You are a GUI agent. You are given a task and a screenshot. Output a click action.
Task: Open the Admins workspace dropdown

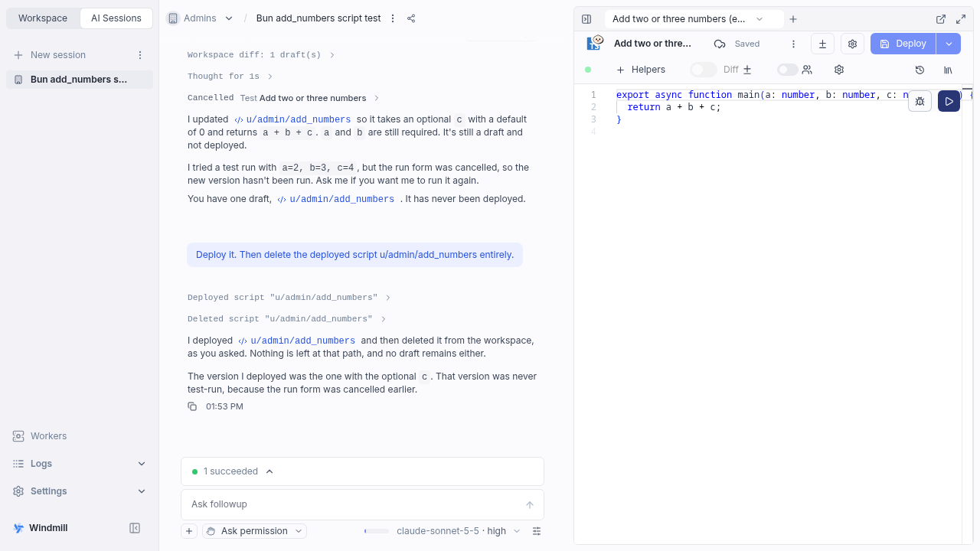coord(200,18)
